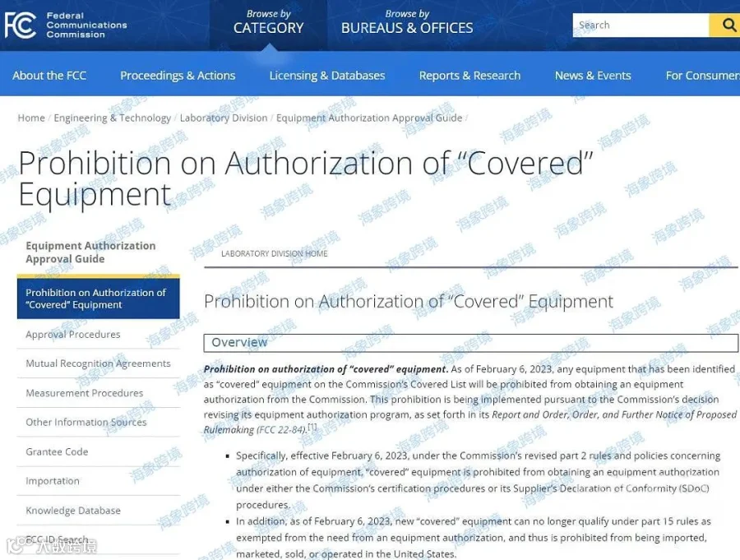Open Measurement Procedures sidebar item
Screen dimensions: 740x560
(x=85, y=393)
